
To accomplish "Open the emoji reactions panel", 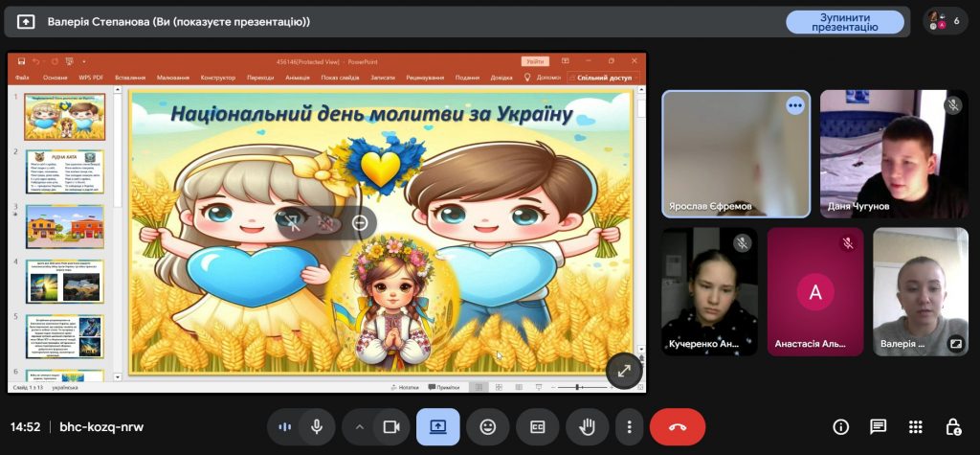I will tap(488, 427).
